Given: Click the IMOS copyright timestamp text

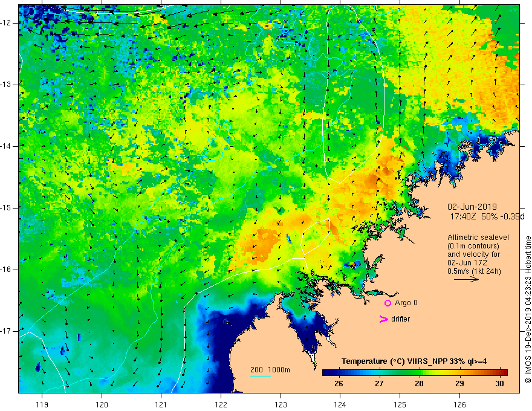Looking at the screenshot, I should (528, 310).
